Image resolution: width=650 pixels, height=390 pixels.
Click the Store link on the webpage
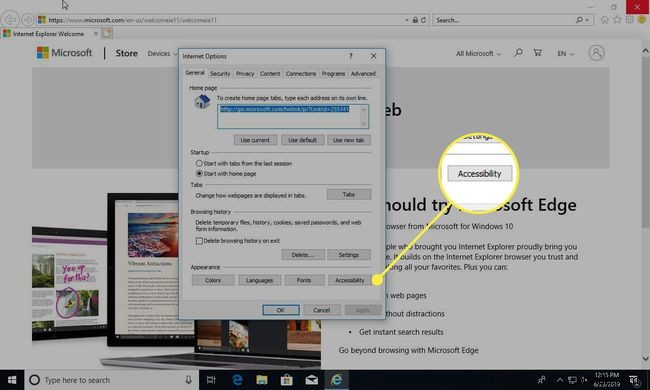coord(126,53)
